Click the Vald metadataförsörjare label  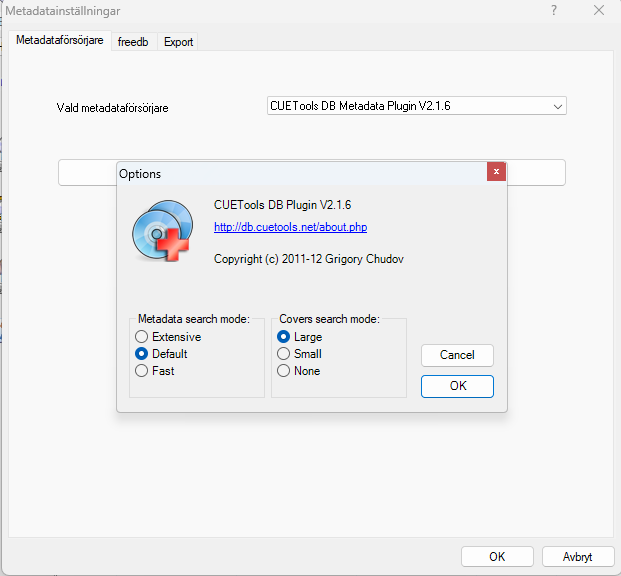point(112,108)
